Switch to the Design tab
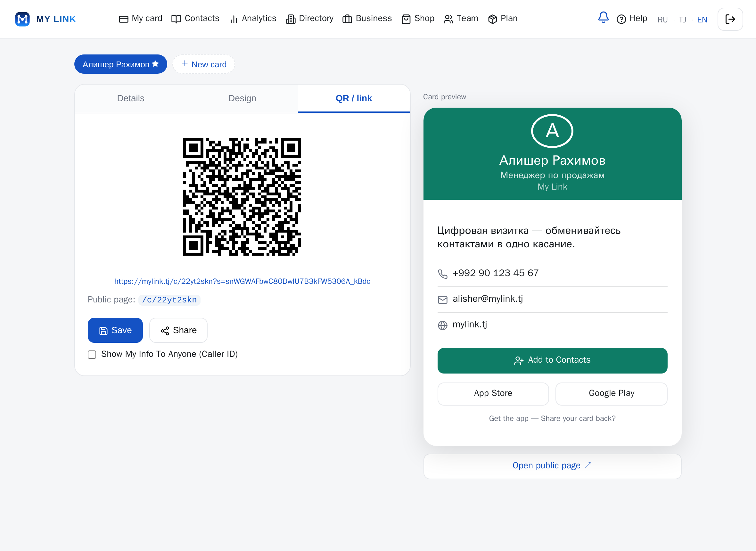The height and width of the screenshot is (551, 756). [x=242, y=98]
